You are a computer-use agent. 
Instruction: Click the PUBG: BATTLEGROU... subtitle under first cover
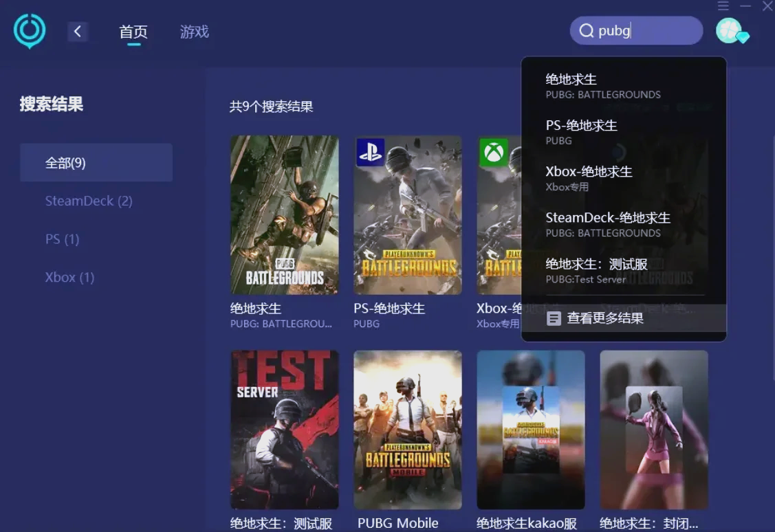(281, 324)
